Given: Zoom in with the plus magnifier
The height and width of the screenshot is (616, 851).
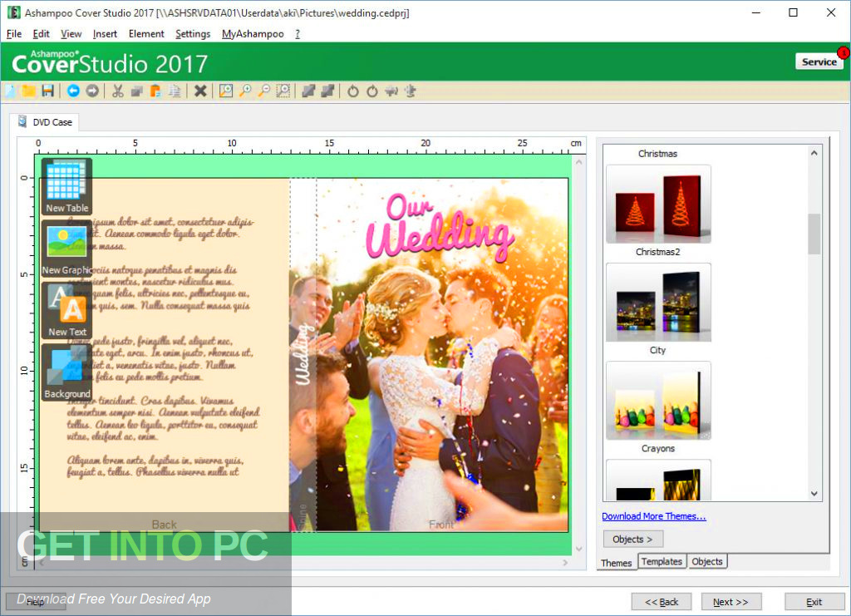Looking at the screenshot, I should 245,91.
